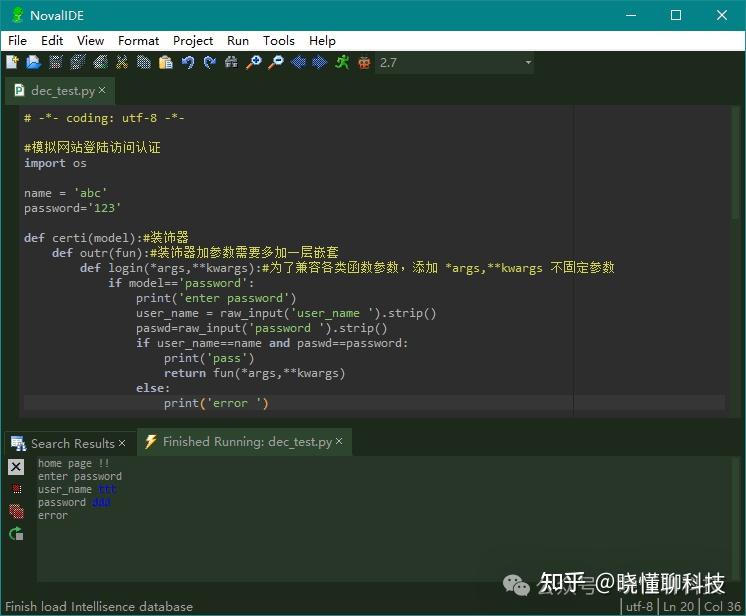The height and width of the screenshot is (616, 746).
Task: Close the dec_test.py editor tab
Action: click(x=102, y=90)
